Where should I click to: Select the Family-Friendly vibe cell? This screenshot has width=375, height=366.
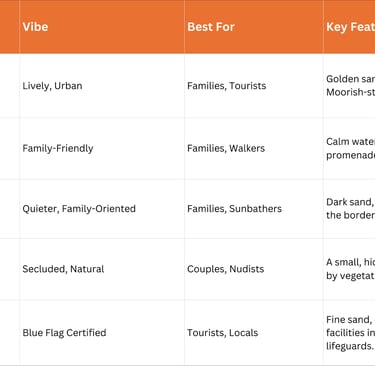point(102,148)
